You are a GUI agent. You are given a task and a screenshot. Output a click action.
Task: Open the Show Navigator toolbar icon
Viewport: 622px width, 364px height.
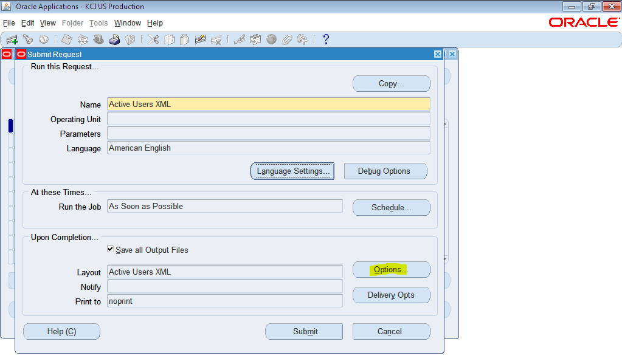(44, 39)
